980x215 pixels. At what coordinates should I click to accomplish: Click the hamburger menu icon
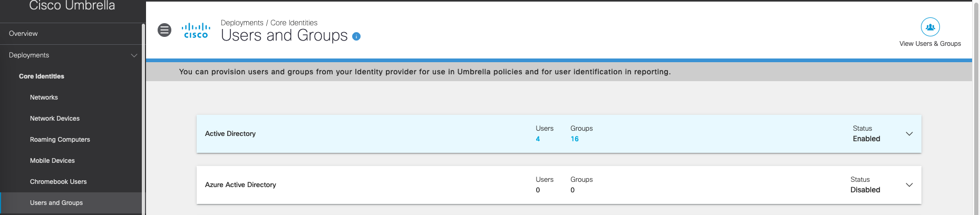[164, 30]
